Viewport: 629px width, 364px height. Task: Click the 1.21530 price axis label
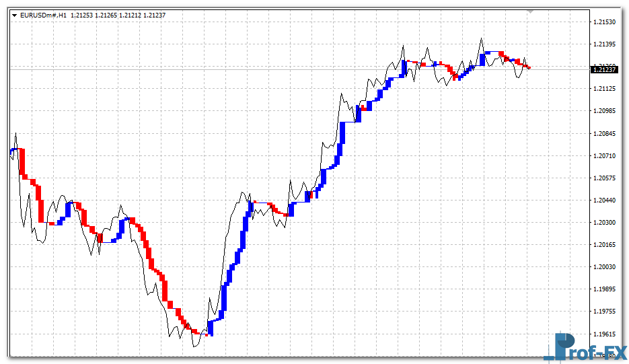tap(603, 22)
